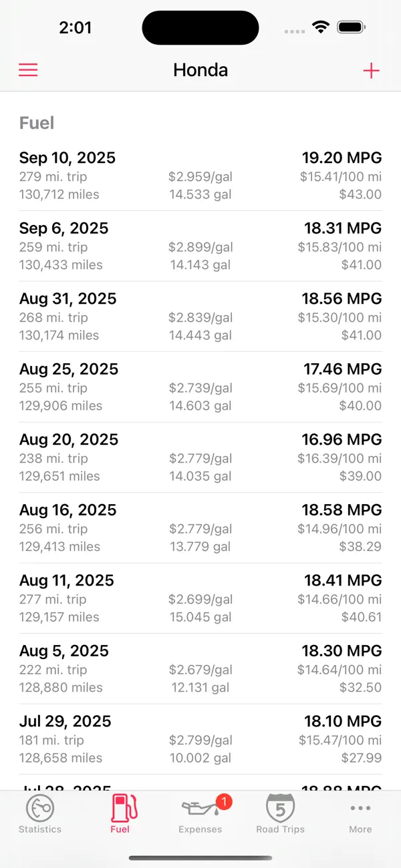Tap the battery indicator in the status bar
This screenshot has height=868, width=401.
tap(350, 27)
